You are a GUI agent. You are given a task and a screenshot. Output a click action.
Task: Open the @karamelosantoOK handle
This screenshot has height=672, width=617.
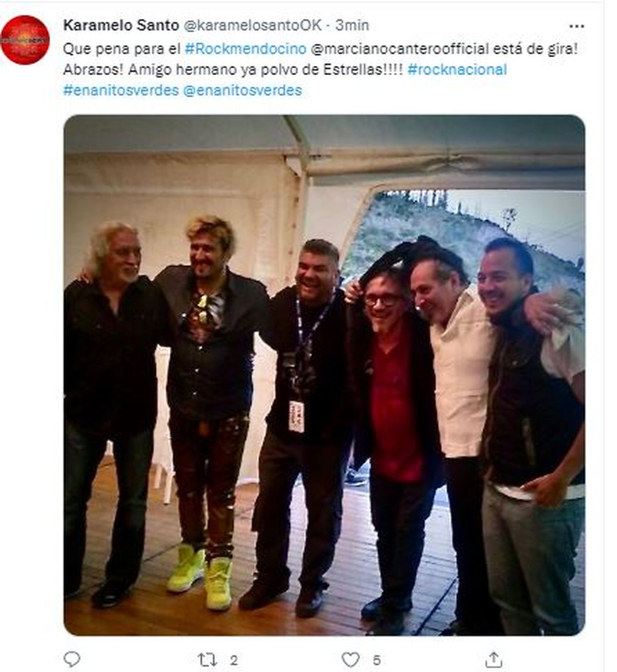pos(252,25)
